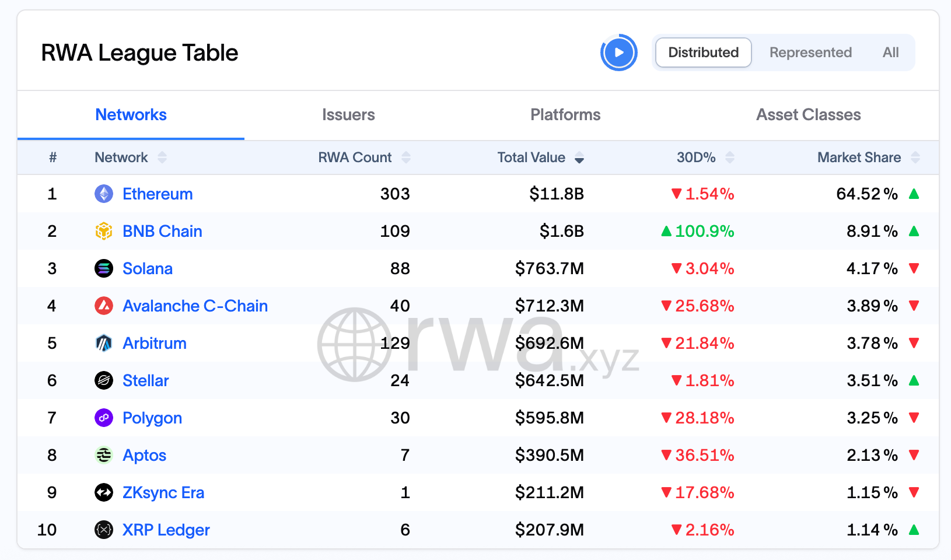The width and height of the screenshot is (951, 560).
Task: Open the Ethereum network link
Action: pos(158,194)
